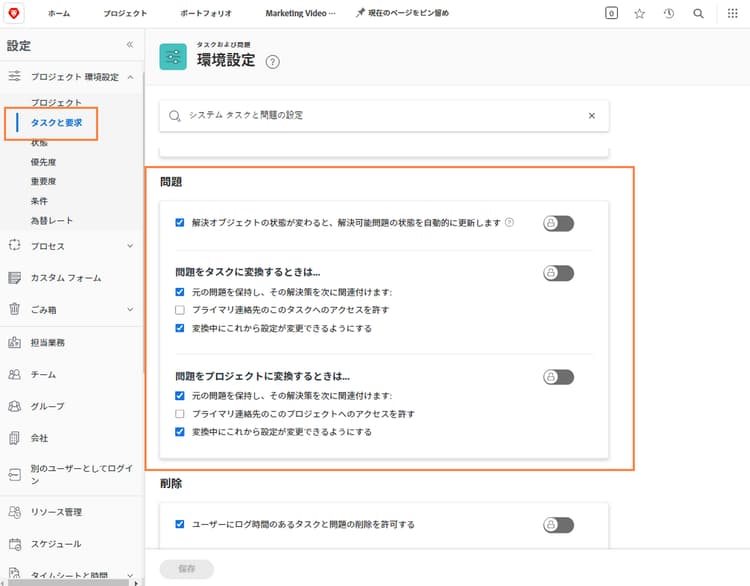Uncheck 元の問題を保持 under プロジェクトに変換
Screen dimensions: 750x586
(180, 396)
